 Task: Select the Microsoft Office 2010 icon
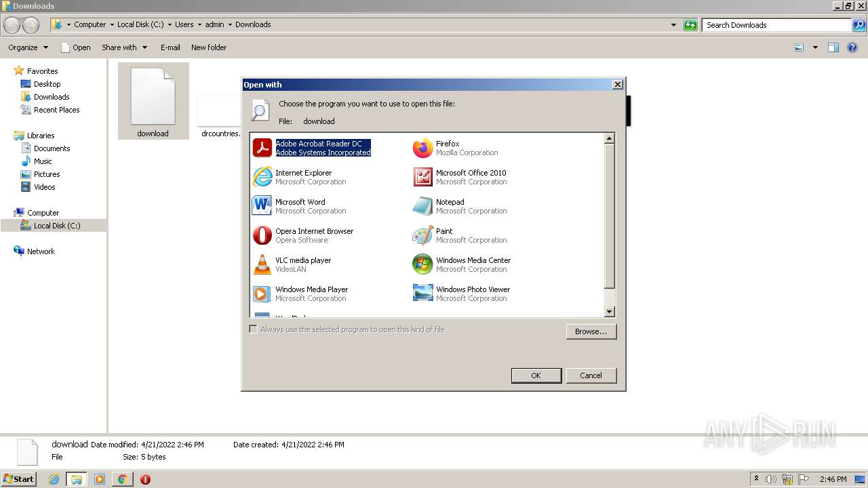coord(422,177)
